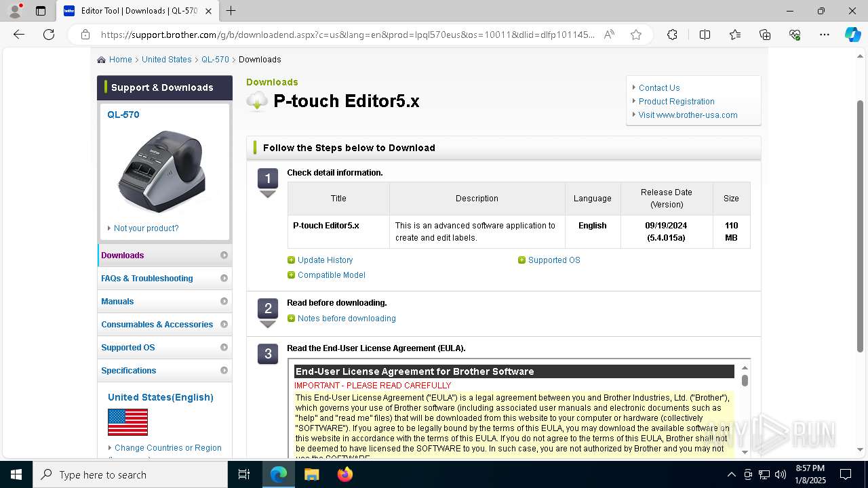868x488 pixels.
Task: Open Manuals sidebar item
Action: [x=165, y=302]
